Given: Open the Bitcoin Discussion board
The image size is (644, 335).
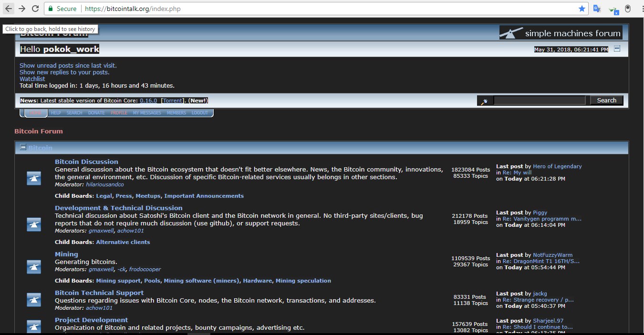Looking at the screenshot, I should 86,162.
